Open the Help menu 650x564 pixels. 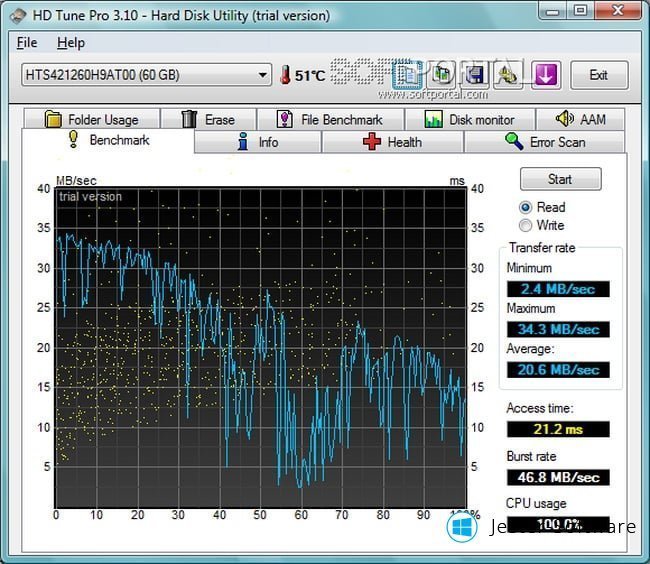click(71, 43)
